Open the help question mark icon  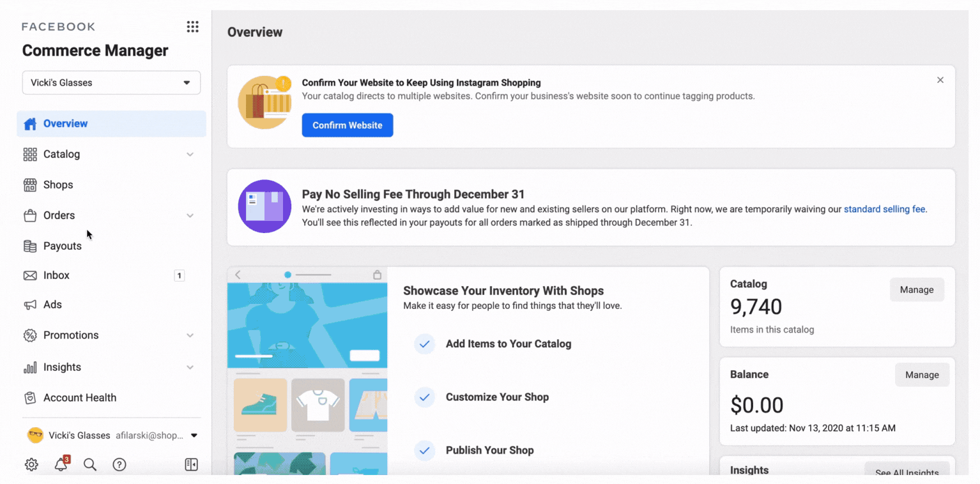pyautogui.click(x=119, y=465)
